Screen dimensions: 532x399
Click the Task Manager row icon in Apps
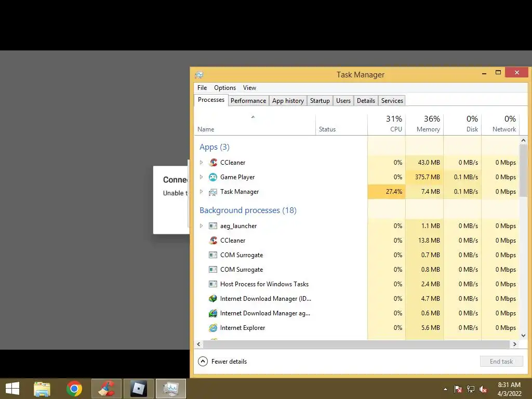213,192
